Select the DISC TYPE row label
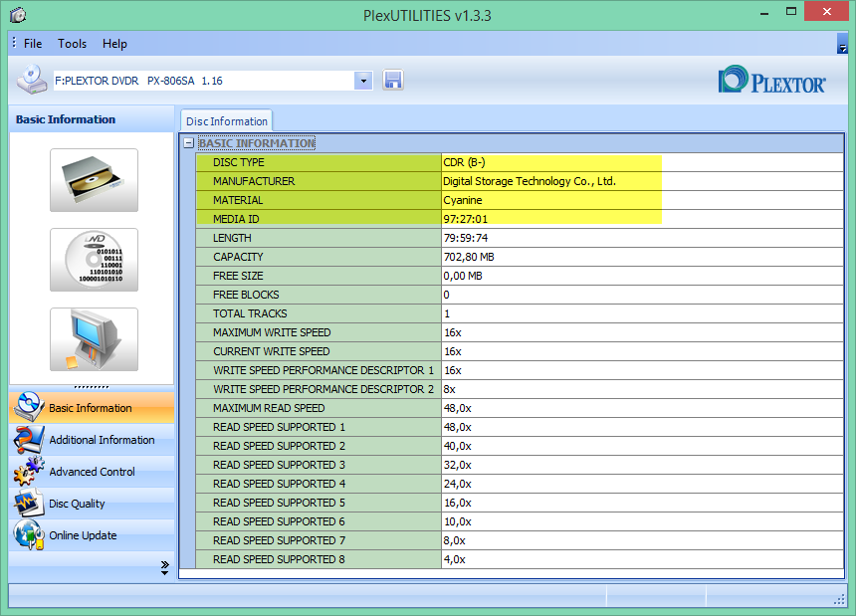Screen dimensions: 856x616 [319, 162]
